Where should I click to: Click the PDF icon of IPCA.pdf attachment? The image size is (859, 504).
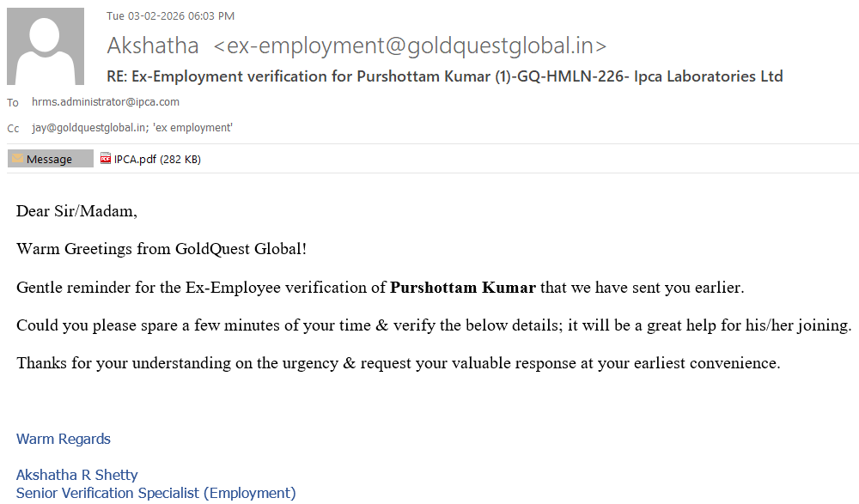point(106,159)
